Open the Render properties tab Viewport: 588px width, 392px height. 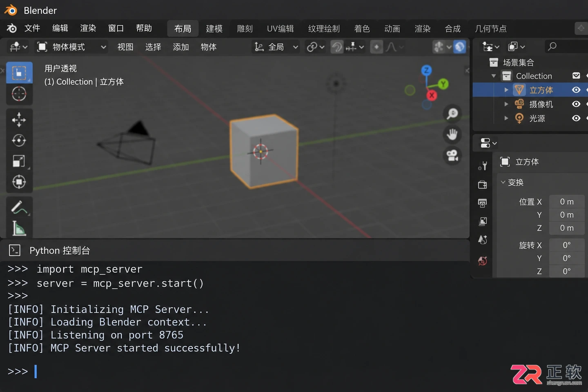483,185
